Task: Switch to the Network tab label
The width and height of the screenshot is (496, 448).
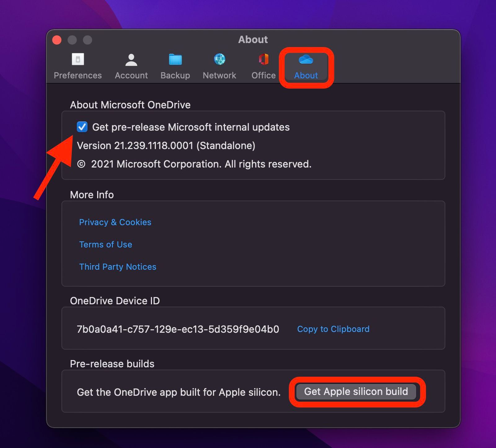Action: point(219,75)
